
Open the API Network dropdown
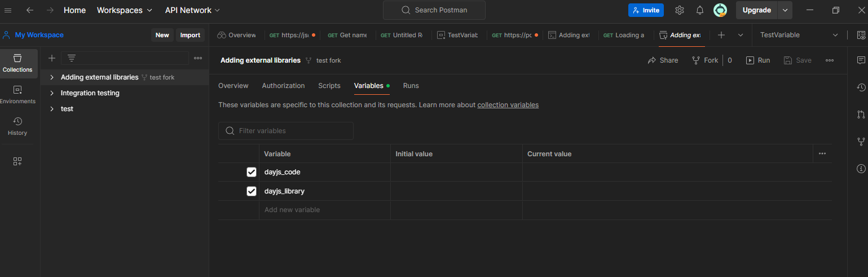click(193, 10)
